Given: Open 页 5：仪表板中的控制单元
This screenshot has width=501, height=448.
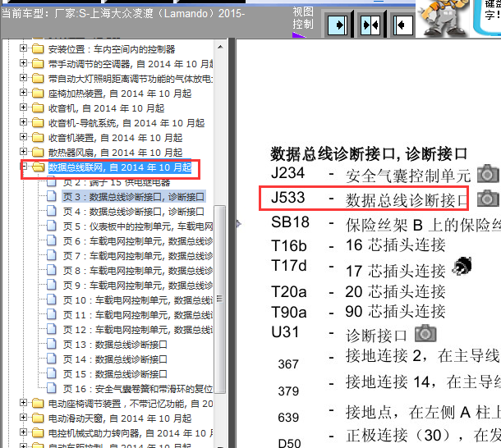Looking at the screenshot, I should pyautogui.click(x=138, y=226).
